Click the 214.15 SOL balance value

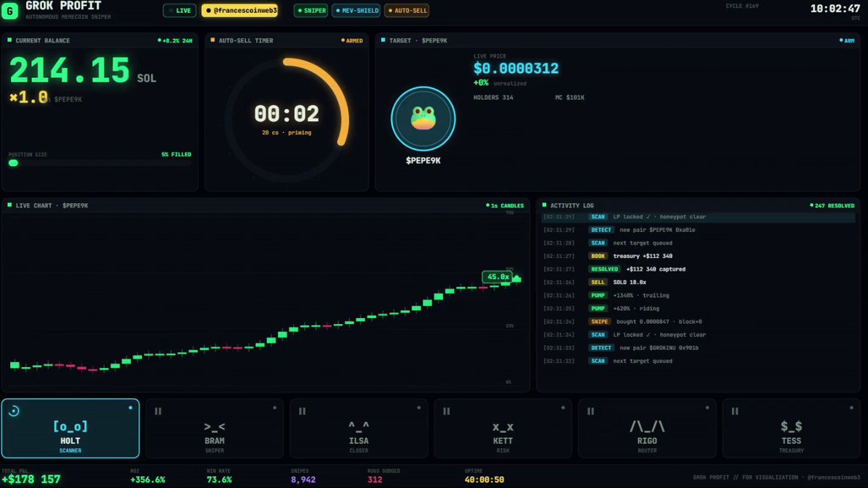[x=82, y=70]
